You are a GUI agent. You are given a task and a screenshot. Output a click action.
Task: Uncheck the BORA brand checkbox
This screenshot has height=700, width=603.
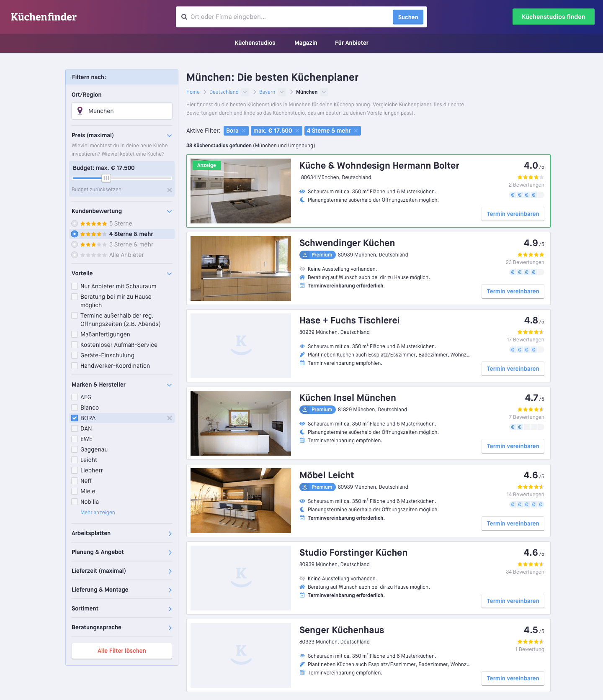[x=75, y=418]
